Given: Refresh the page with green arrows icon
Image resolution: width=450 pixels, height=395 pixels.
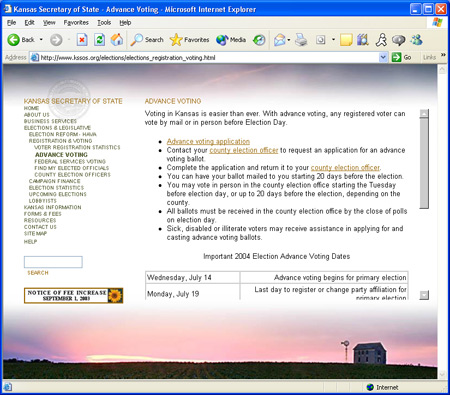Looking at the screenshot, I should pos(99,40).
